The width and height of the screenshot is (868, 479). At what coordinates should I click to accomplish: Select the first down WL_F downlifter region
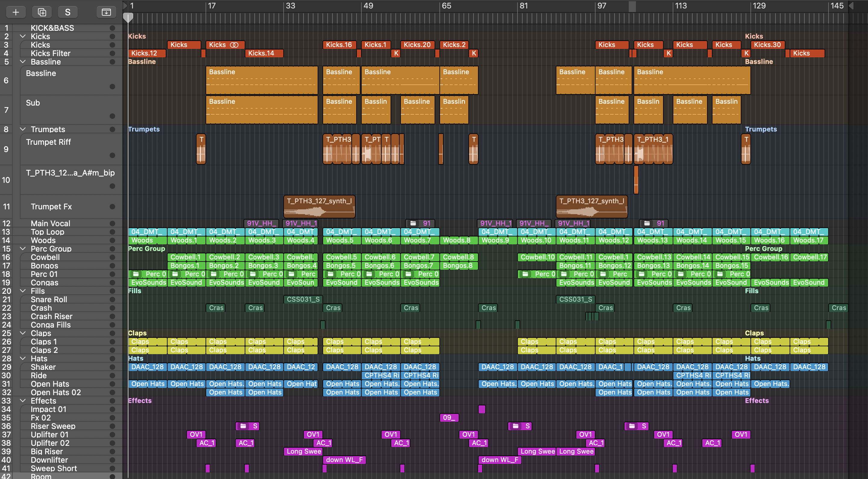click(344, 460)
